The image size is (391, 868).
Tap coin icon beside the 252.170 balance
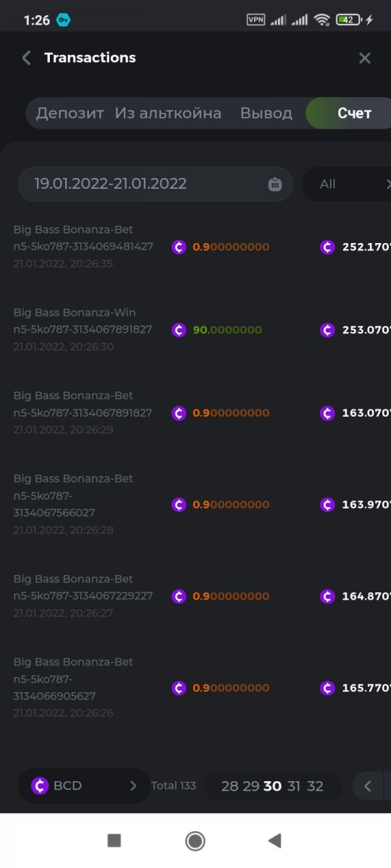[x=327, y=247]
